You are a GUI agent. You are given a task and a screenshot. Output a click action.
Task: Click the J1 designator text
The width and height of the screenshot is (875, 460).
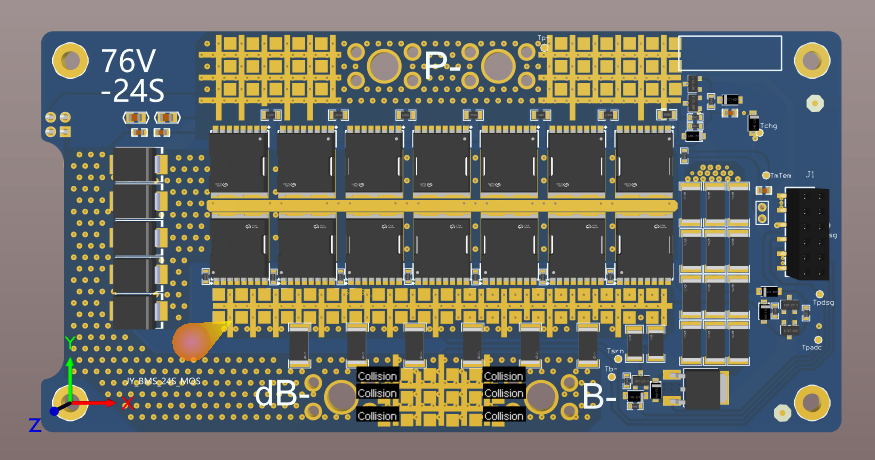pos(810,174)
